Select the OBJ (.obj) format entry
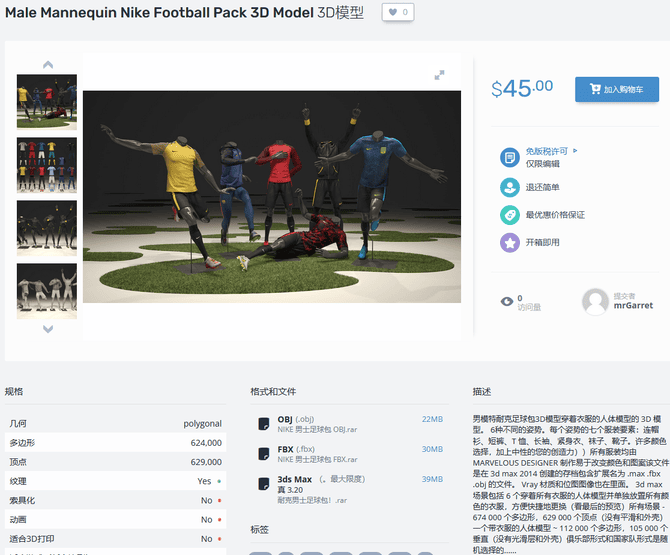The image size is (670, 555). click(x=296, y=419)
